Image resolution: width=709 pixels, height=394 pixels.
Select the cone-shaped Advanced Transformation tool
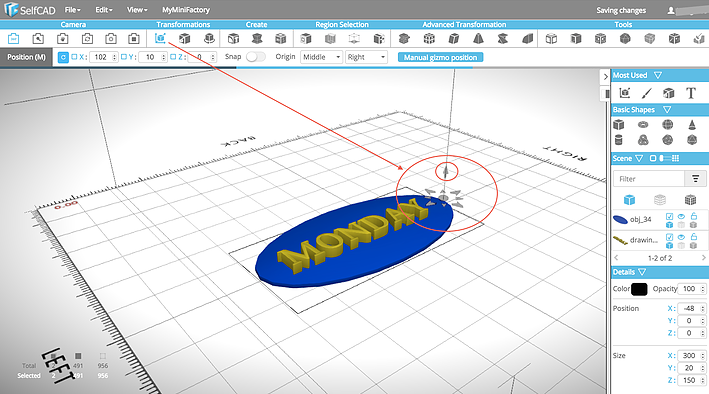[x=478, y=38]
